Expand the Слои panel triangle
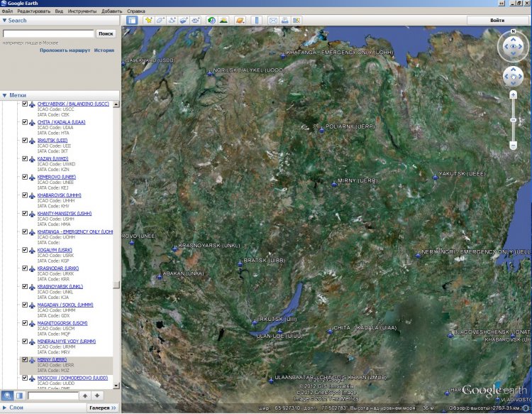The image size is (532, 414). (4, 407)
